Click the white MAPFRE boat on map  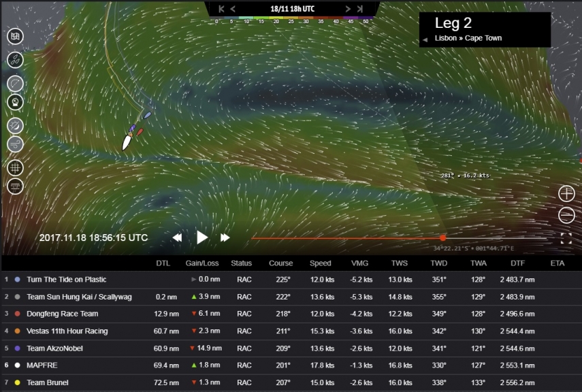pos(127,142)
